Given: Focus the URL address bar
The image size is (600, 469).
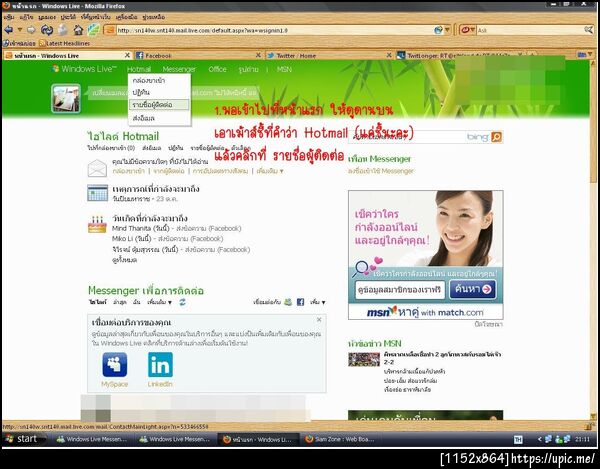Looking at the screenshot, I should (x=275, y=30).
